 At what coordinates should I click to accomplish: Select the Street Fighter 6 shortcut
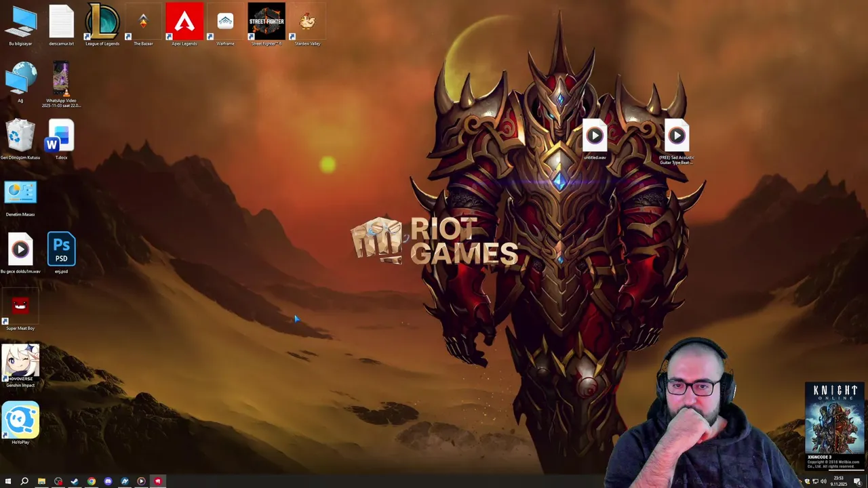pyautogui.click(x=267, y=26)
